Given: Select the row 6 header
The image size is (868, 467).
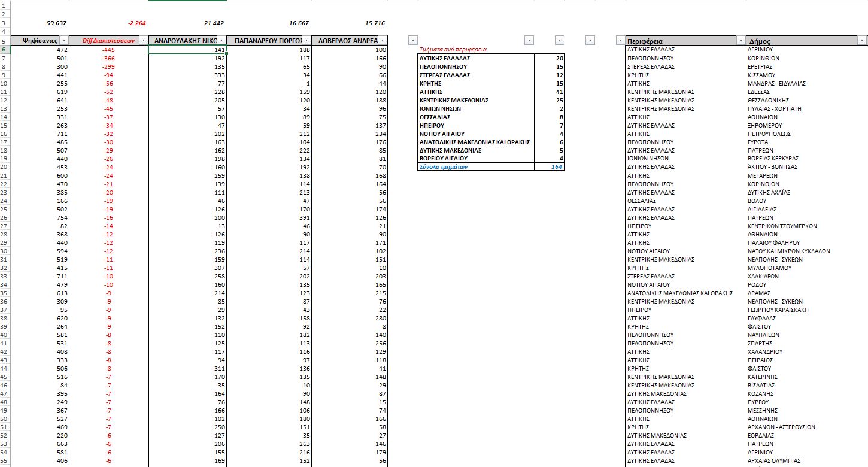Looking at the screenshot, I should click(5, 50).
